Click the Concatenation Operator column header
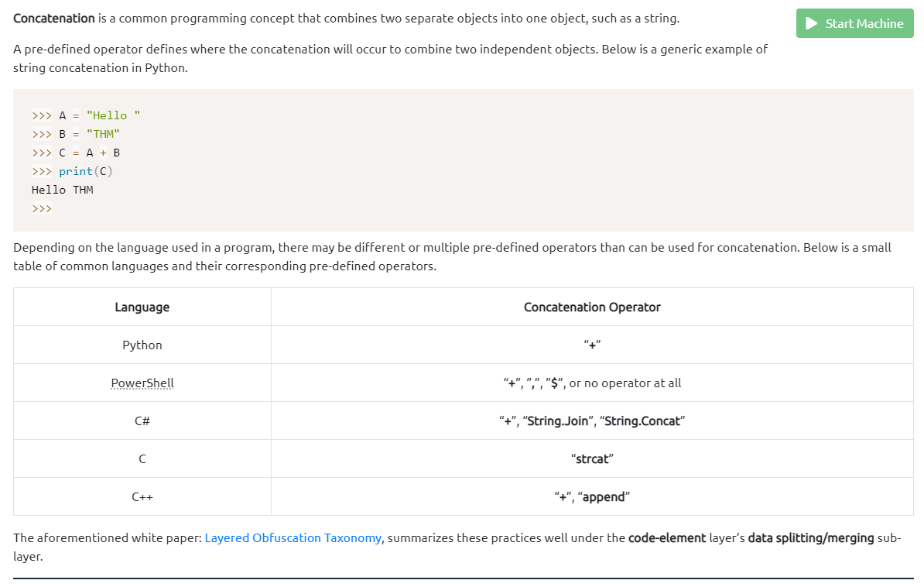Image resolution: width=924 pixels, height=587 pixels. [592, 307]
